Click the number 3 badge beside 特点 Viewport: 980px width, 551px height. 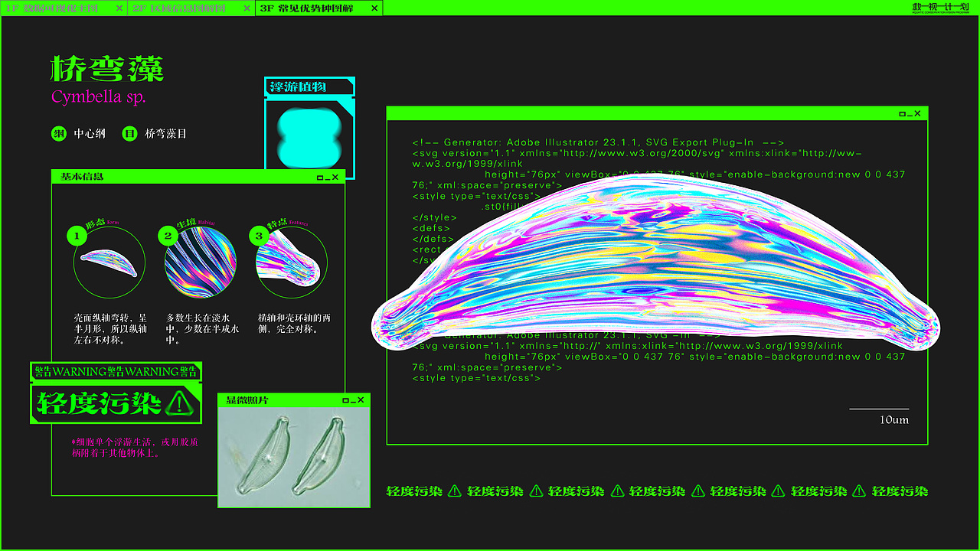pos(259,236)
